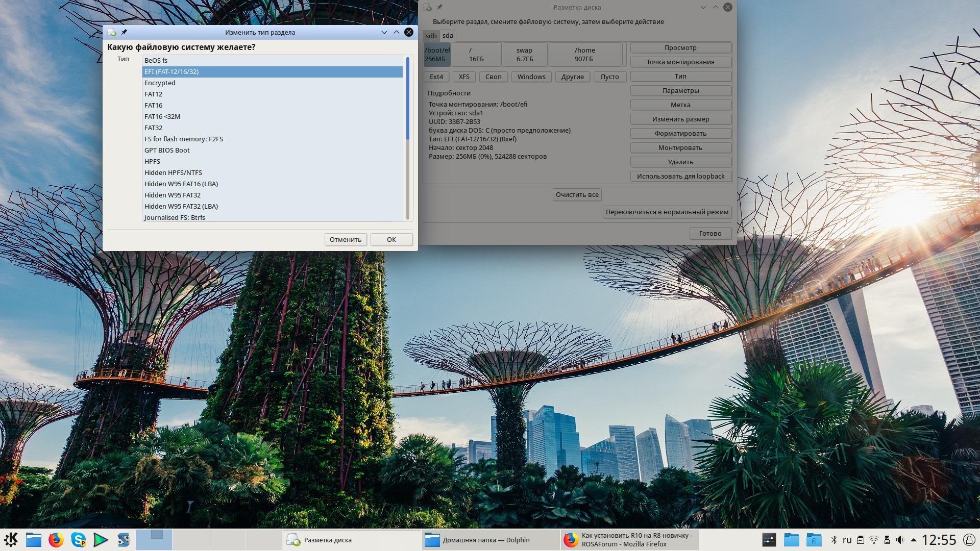This screenshot has width=980, height=551.
Task: Click the Wi-Fi network tray icon
Action: click(x=873, y=540)
